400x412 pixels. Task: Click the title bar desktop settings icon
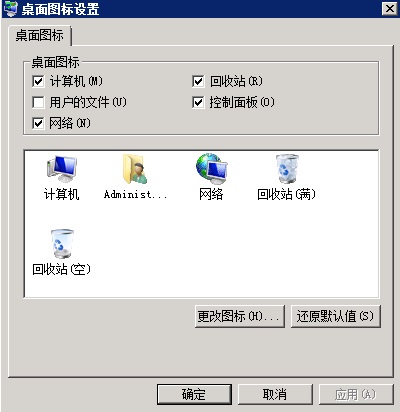point(10,9)
